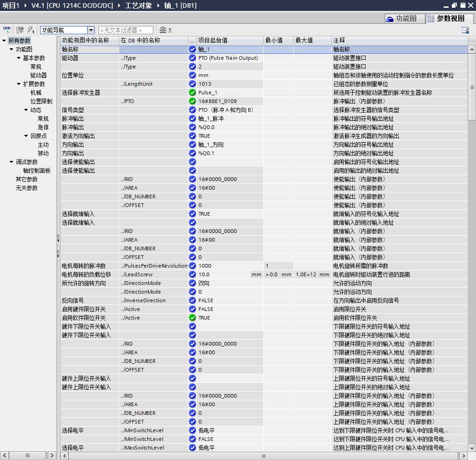
Task: Collapse the 功能图 tree node arrow
Action: pos(11,49)
